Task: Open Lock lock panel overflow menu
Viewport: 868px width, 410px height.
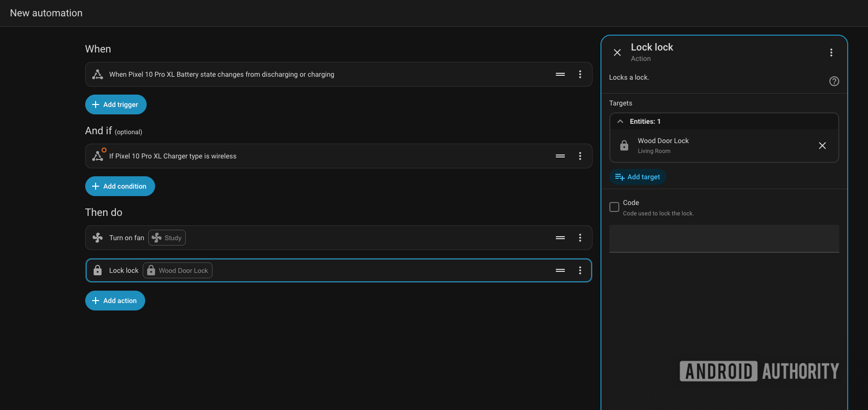Action: point(831,52)
